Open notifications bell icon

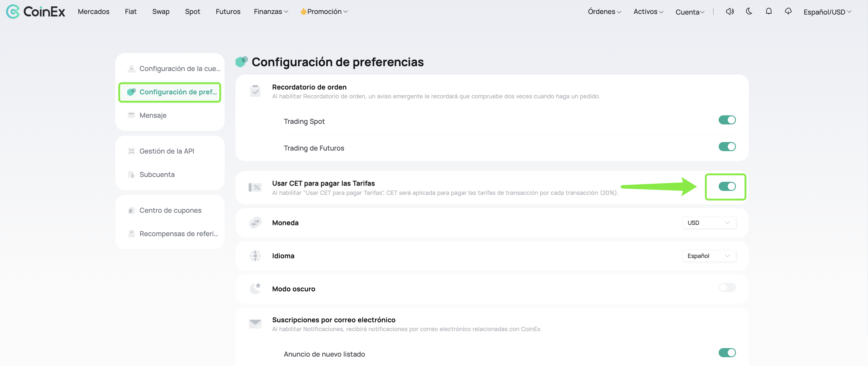pos(768,11)
